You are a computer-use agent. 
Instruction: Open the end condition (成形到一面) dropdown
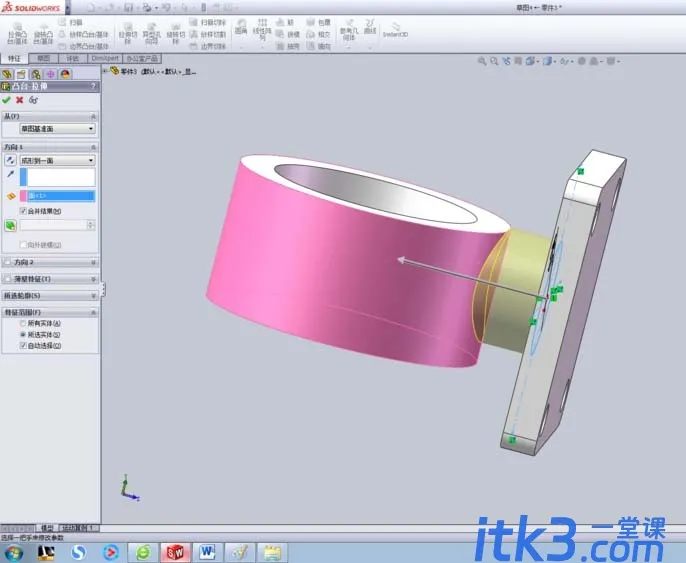[57, 160]
